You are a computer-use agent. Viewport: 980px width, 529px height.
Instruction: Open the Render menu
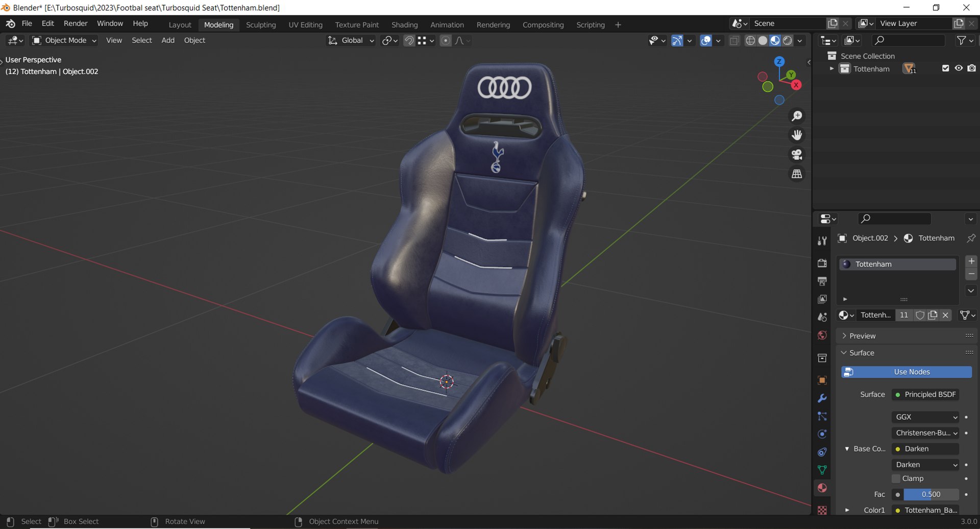[76, 24]
